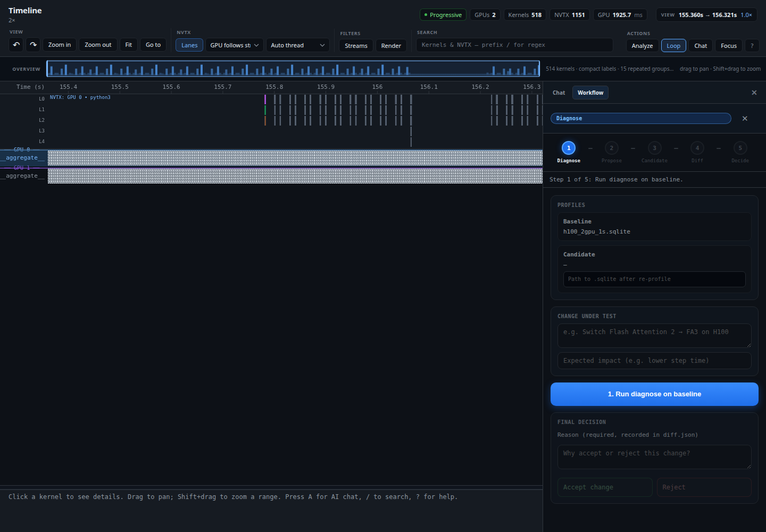Click the final decision reason text area
The image size is (766, 532).
pyautogui.click(x=654, y=457)
